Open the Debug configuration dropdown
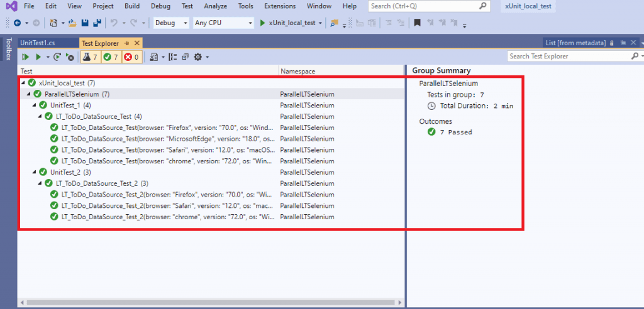The image size is (644, 309). click(171, 23)
